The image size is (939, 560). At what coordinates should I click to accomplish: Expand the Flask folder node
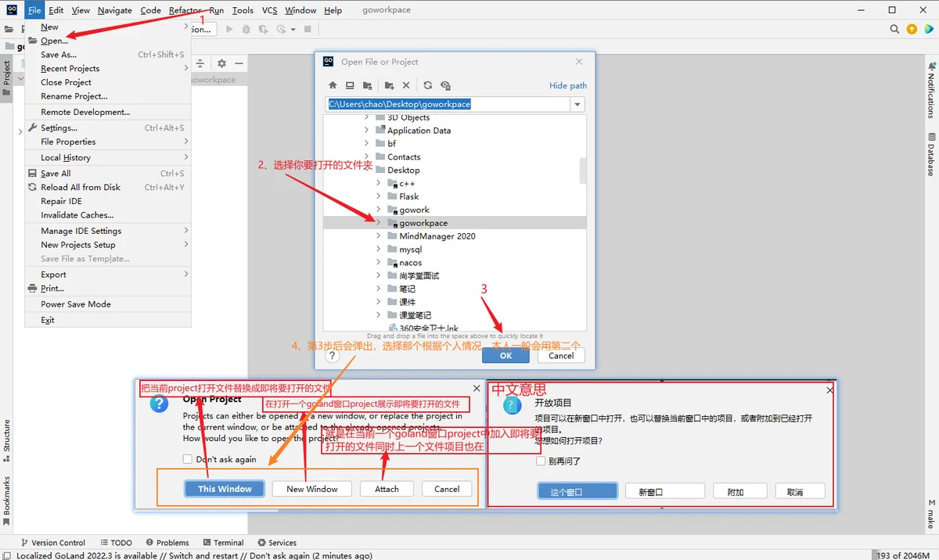point(379,196)
